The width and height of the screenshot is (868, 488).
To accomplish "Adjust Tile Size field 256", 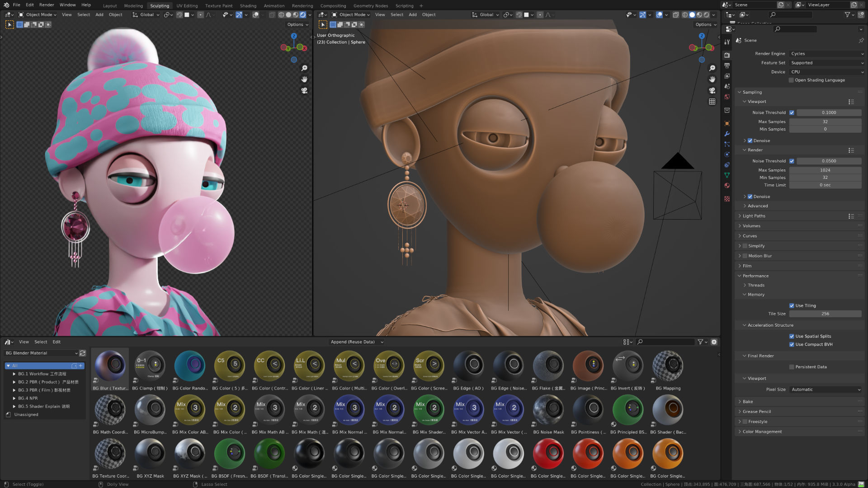I will tap(825, 314).
